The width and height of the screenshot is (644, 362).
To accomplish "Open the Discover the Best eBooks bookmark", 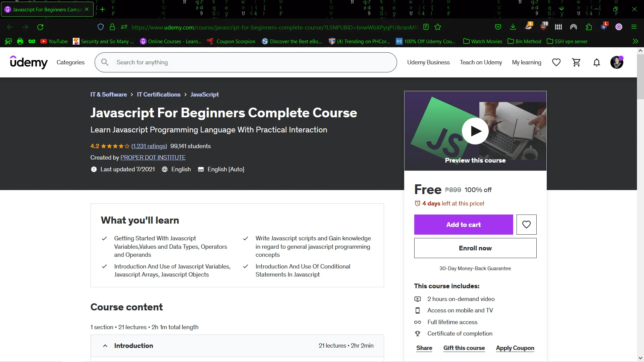I will pyautogui.click(x=292, y=41).
